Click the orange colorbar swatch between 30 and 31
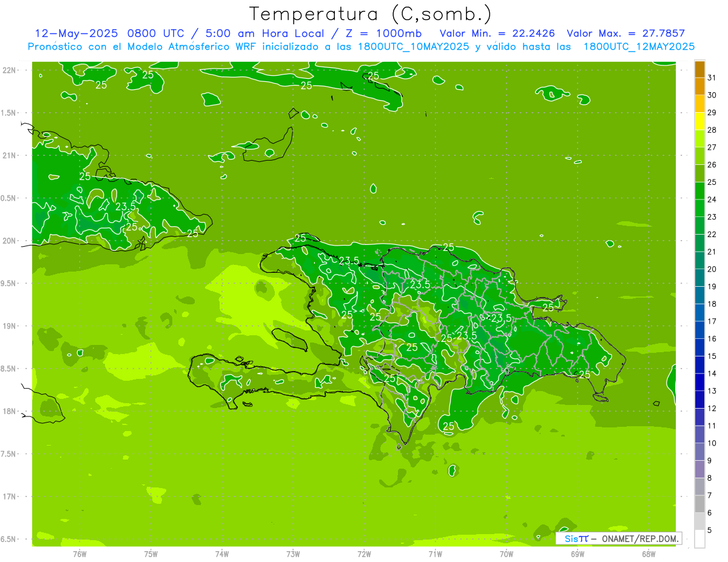 (x=699, y=87)
